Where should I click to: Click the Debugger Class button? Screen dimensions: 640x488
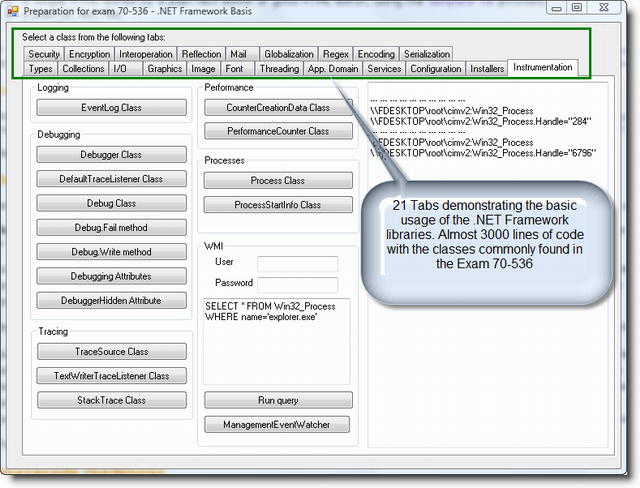[111, 155]
